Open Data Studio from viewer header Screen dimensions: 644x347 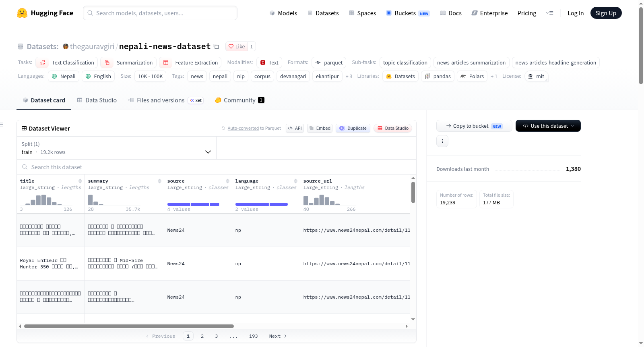click(x=393, y=128)
